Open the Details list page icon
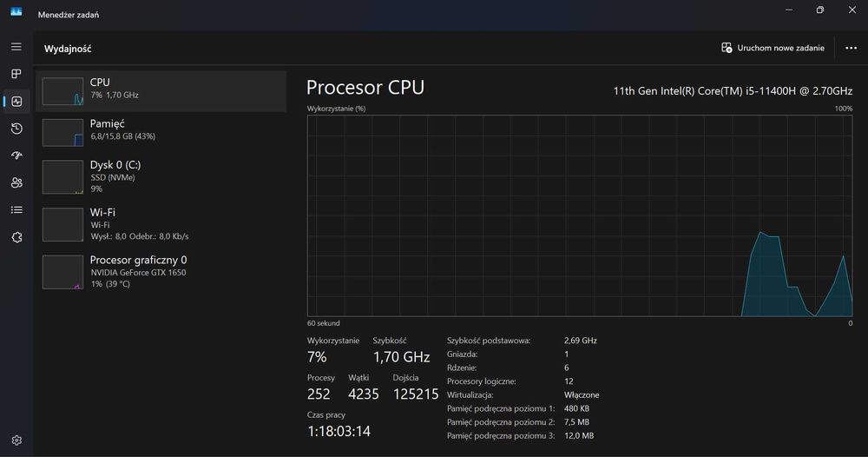 [16, 209]
